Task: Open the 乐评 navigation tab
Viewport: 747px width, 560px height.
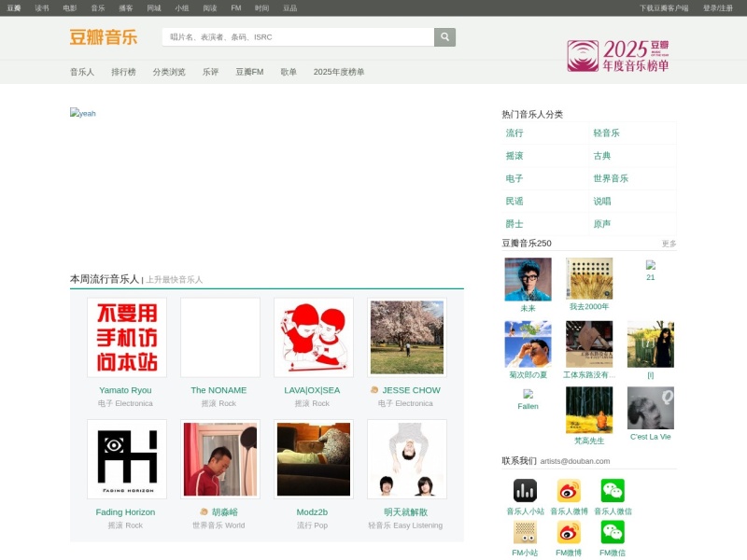Action: (x=211, y=72)
